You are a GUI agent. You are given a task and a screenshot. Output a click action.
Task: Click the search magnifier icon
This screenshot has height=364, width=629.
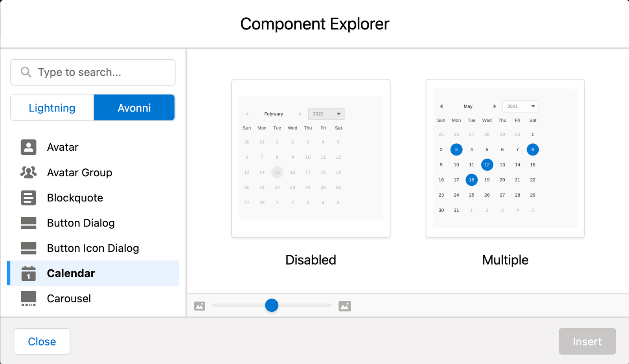[26, 72]
